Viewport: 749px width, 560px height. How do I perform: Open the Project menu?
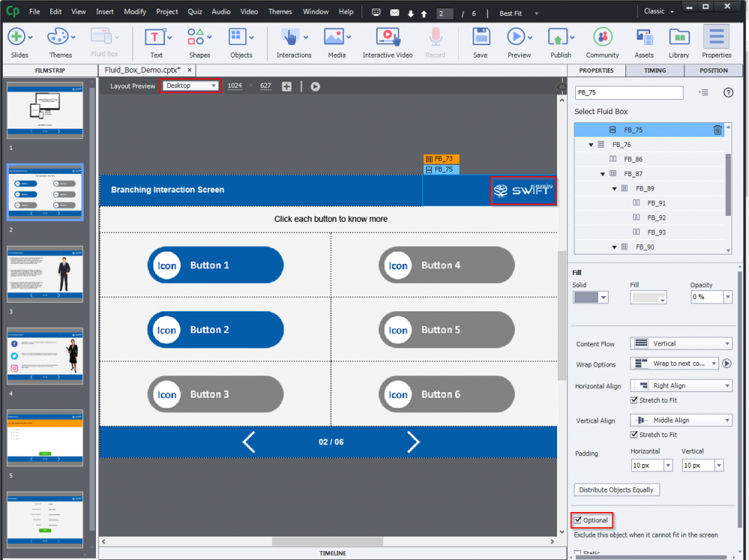(167, 11)
